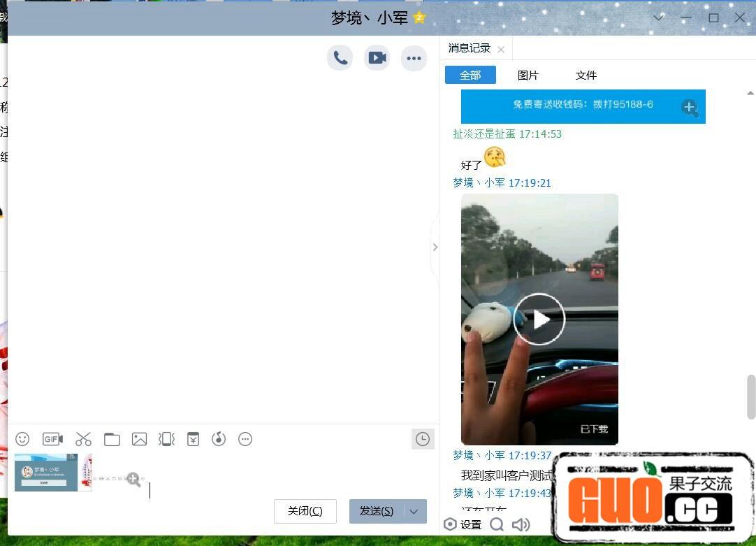Collapse the side panel with the middle arrow
756x546 pixels.
[435, 247]
